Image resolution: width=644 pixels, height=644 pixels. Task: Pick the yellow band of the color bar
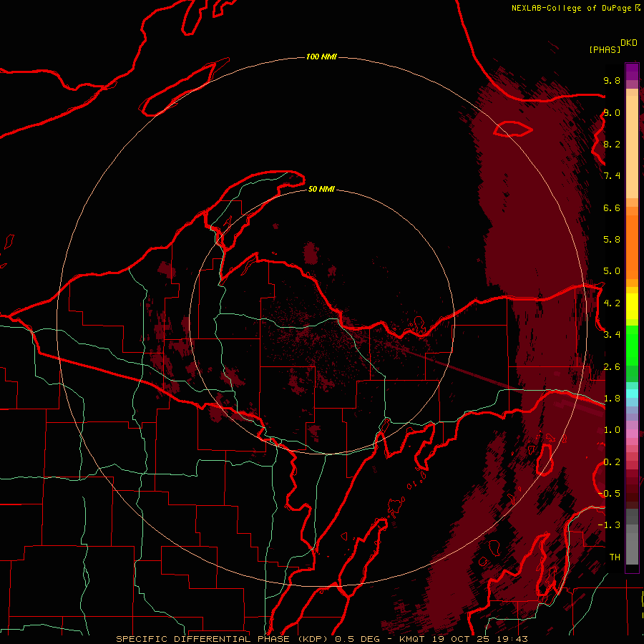coord(632,306)
